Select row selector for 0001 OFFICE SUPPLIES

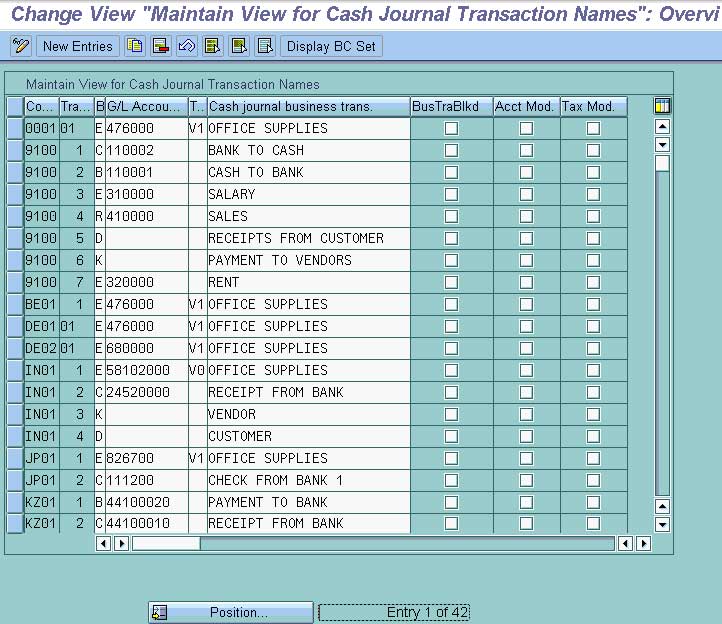coord(15,128)
